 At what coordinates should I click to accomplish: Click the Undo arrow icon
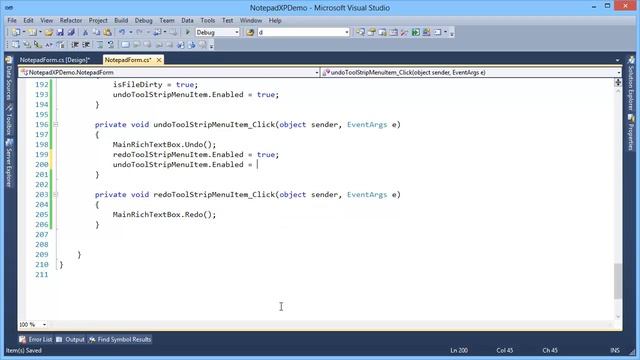pos(122,32)
